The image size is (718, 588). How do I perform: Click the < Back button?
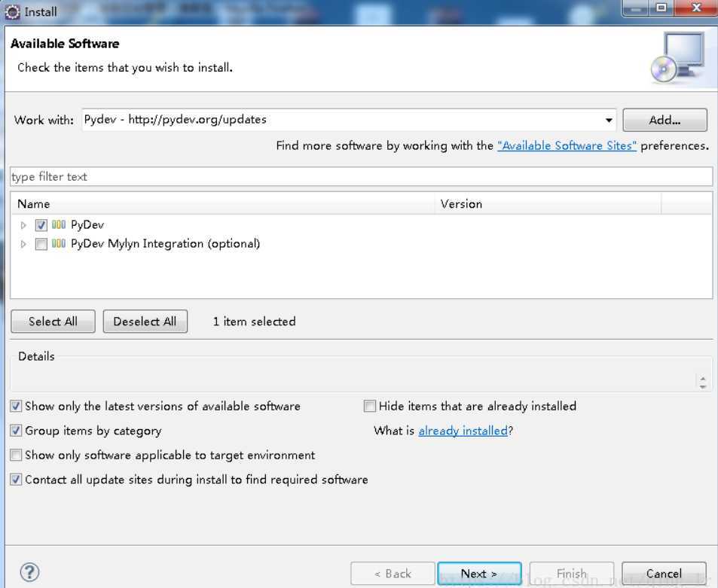pyautogui.click(x=393, y=574)
